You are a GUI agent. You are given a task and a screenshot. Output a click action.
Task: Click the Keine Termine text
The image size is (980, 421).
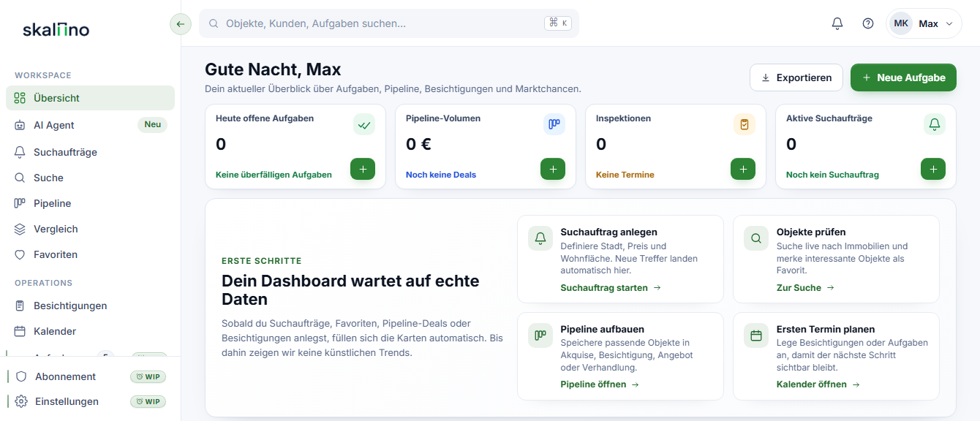click(625, 175)
